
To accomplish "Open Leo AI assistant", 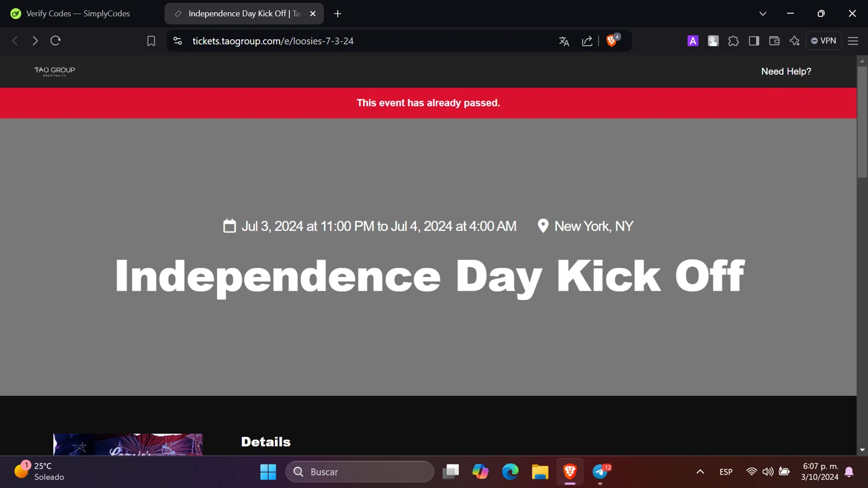I will [x=795, y=40].
